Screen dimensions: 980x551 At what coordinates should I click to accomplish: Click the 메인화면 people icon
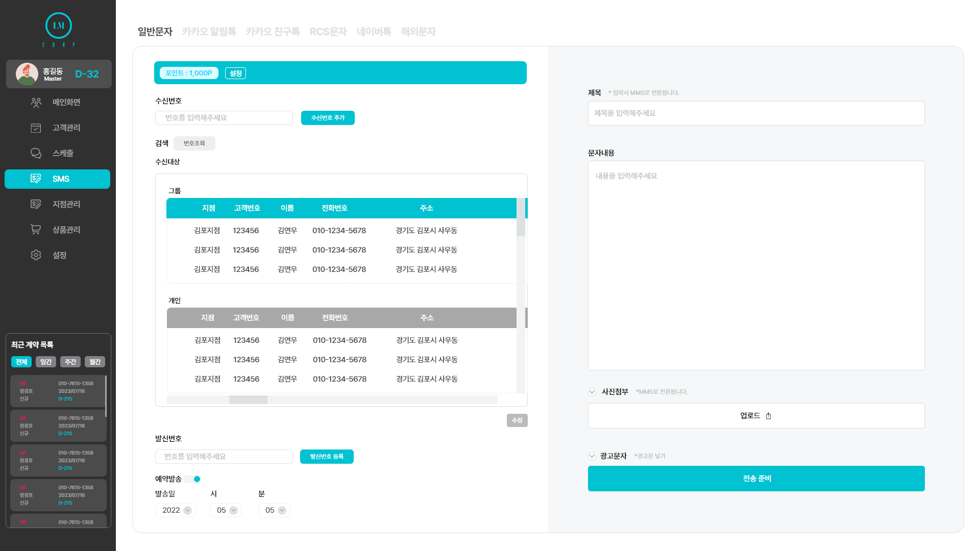pyautogui.click(x=36, y=103)
